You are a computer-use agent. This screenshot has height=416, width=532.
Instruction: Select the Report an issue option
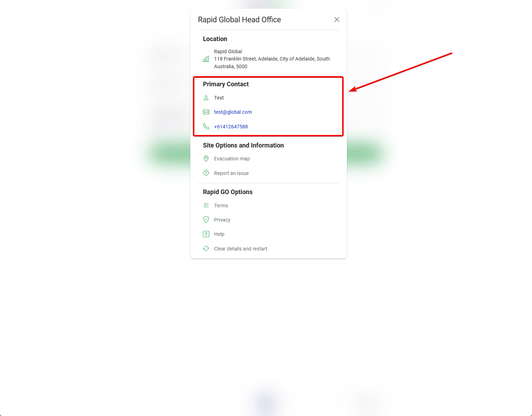pyautogui.click(x=231, y=173)
